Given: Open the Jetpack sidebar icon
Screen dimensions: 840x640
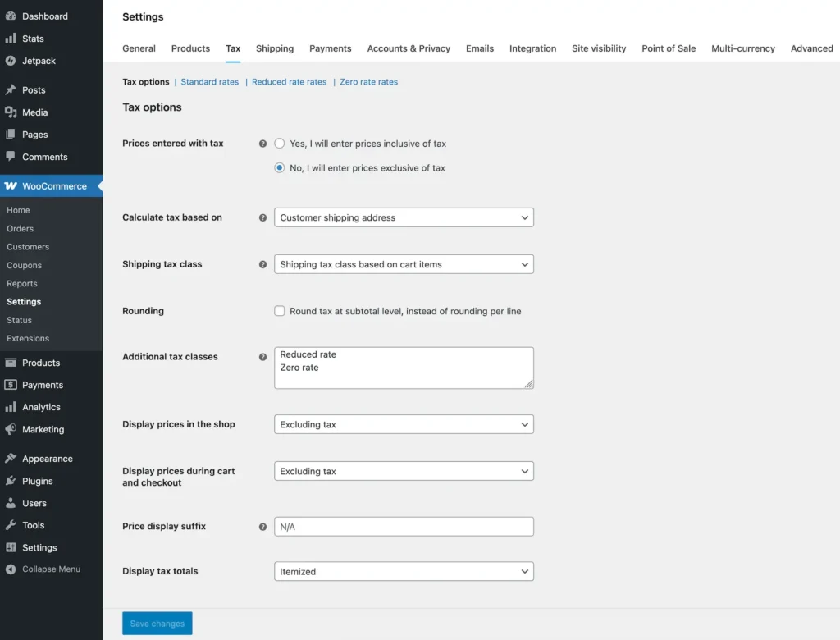Looking at the screenshot, I should click(12, 61).
